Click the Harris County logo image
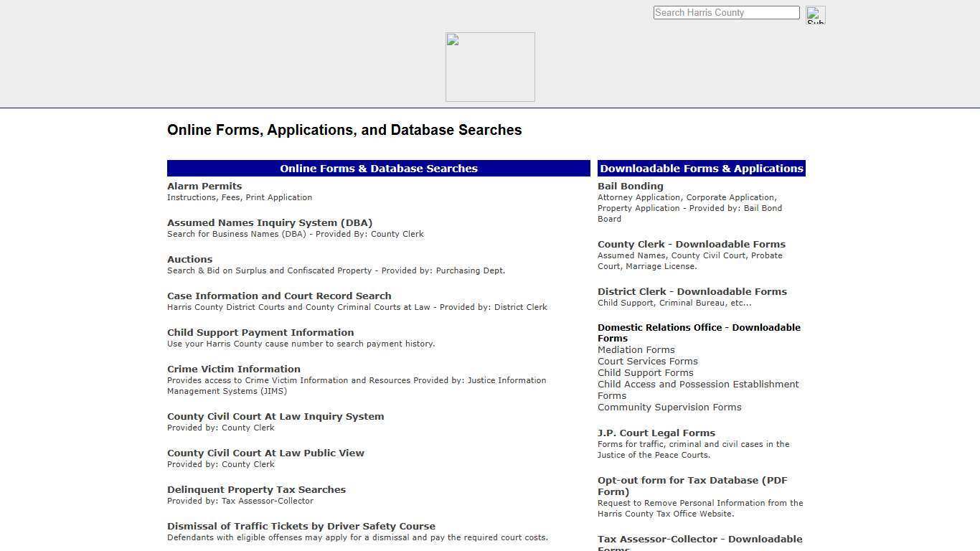 [x=490, y=66]
